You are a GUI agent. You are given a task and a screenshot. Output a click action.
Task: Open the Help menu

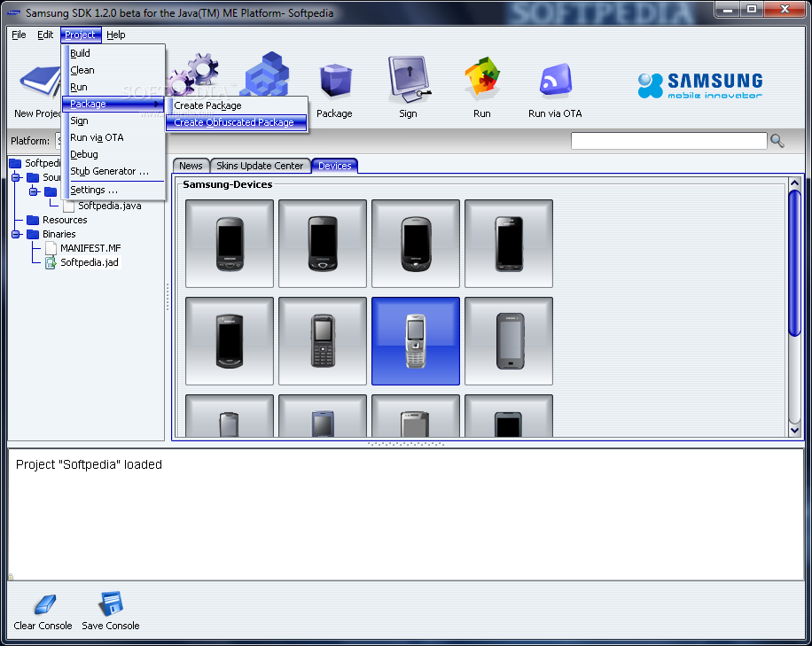116,35
